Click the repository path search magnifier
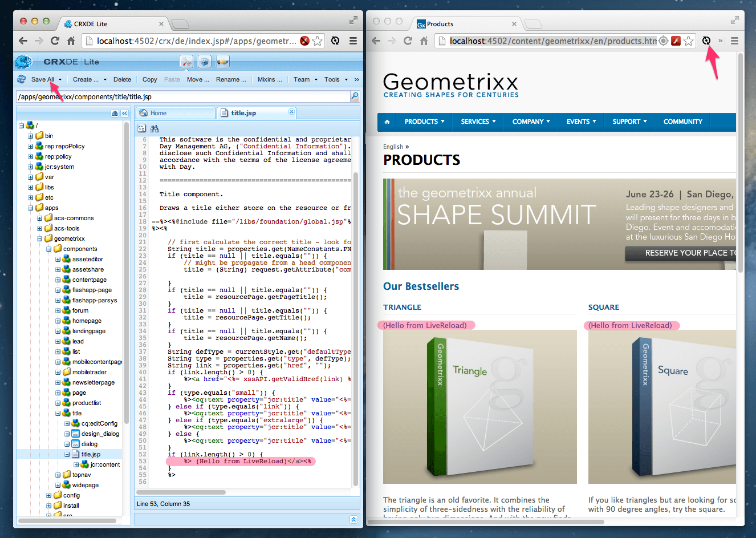This screenshot has width=756, height=538. click(x=355, y=96)
